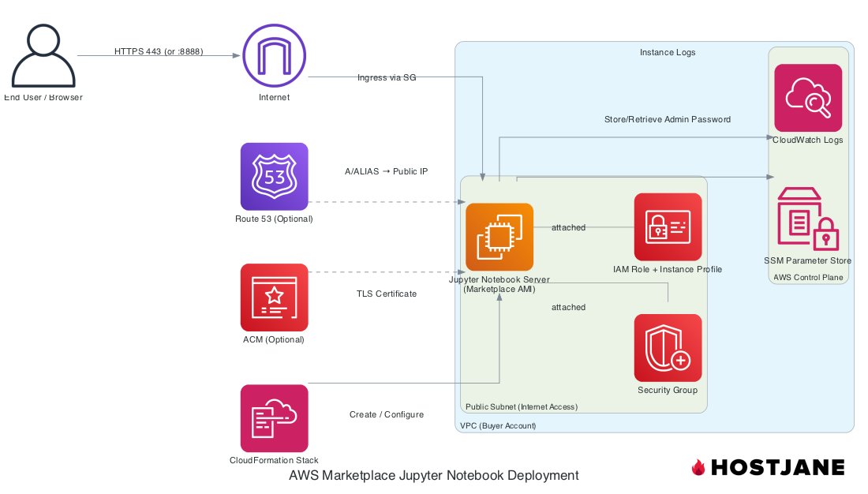Click the CloudWatch Logs icon
The height and width of the screenshot is (494, 868).
pyautogui.click(x=808, y=98)
